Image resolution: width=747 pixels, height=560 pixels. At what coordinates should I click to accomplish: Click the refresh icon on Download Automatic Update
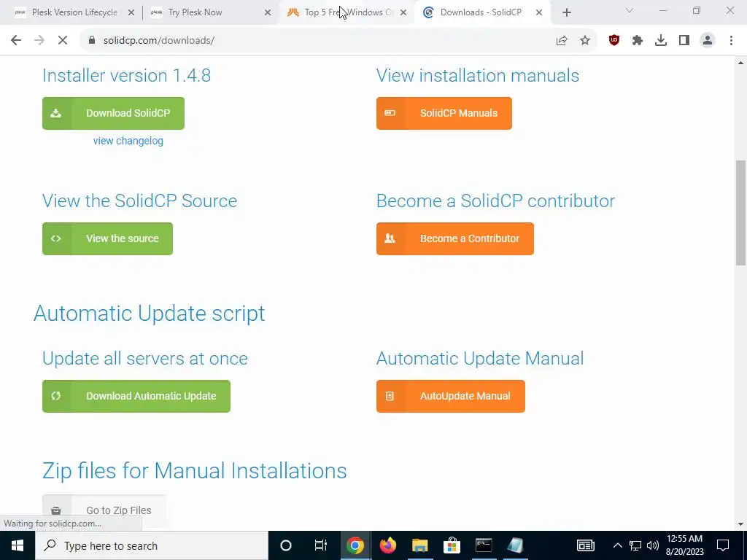pos(56,396)
